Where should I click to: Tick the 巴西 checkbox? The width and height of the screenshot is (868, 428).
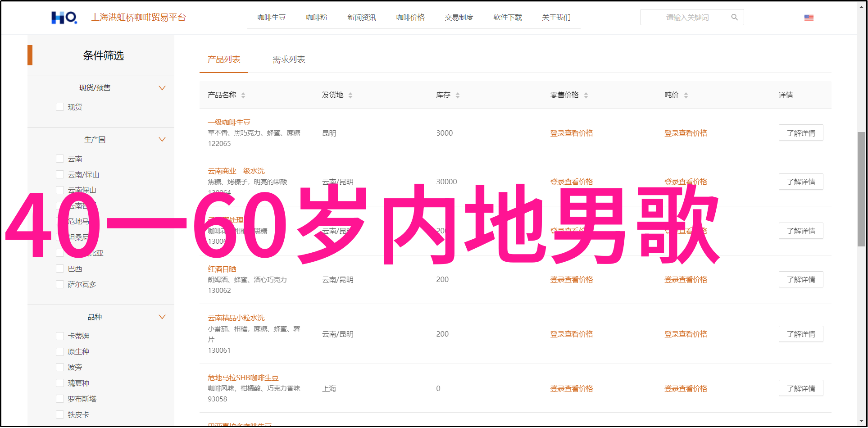click(59, 269)
